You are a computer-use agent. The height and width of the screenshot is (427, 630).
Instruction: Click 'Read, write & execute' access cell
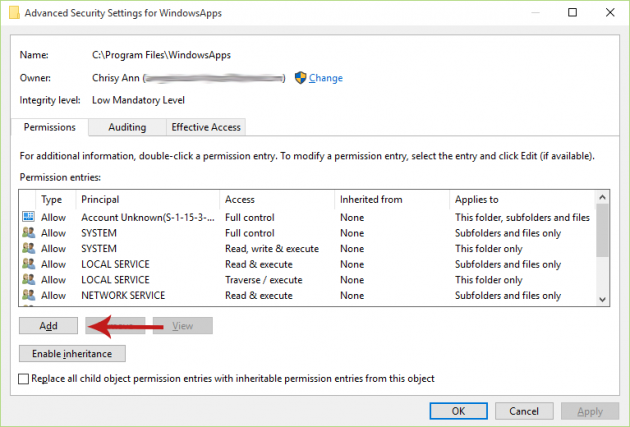click(272, 249)
